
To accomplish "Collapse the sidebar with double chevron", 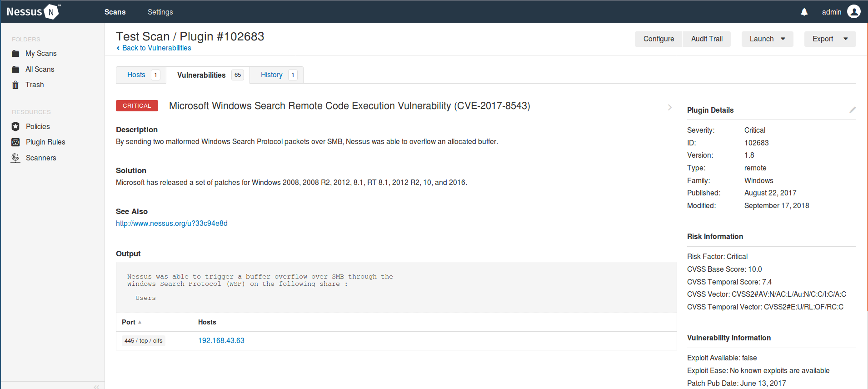I will (x=96, y=386).
